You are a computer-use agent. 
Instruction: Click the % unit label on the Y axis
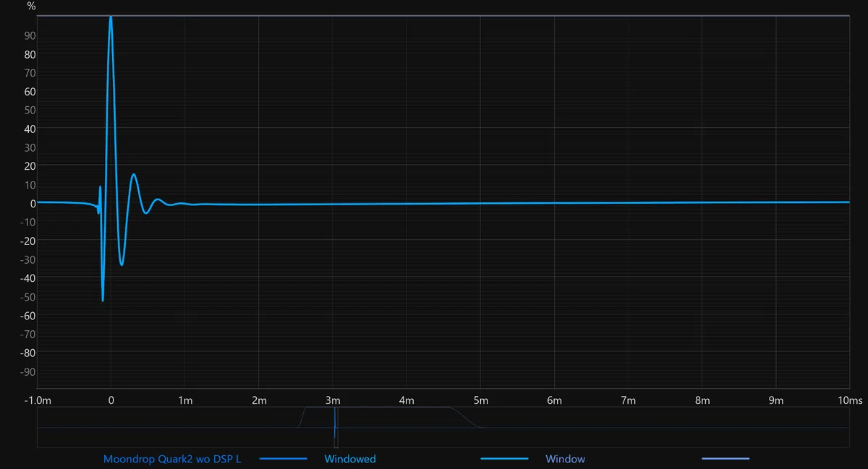click(31, 7)
